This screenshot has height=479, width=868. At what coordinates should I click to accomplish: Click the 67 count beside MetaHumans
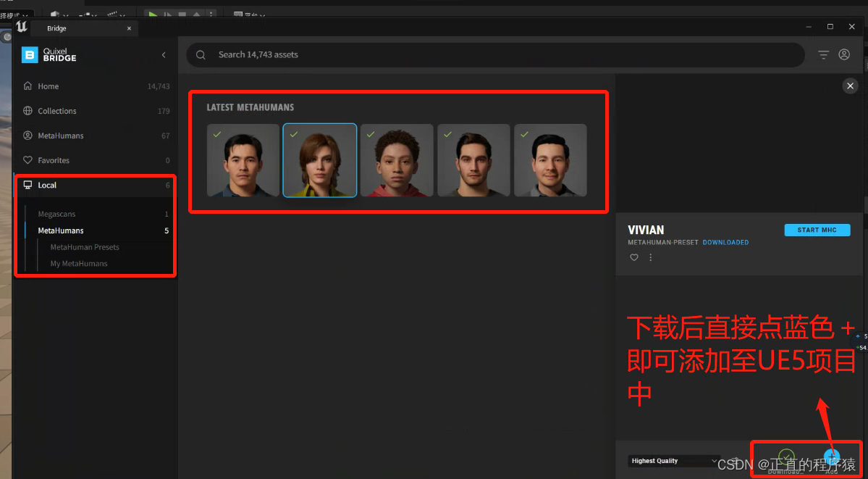[x=166, y=136]
